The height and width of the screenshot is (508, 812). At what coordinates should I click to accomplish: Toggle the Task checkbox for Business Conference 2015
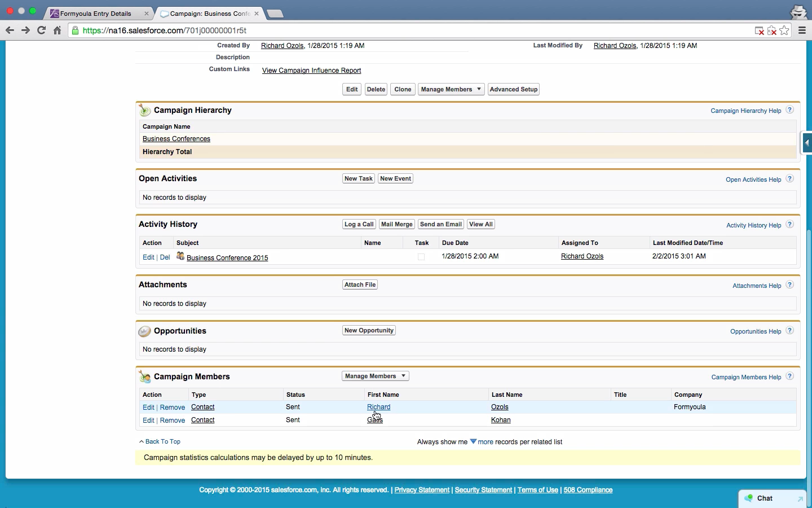click(421, 257)
